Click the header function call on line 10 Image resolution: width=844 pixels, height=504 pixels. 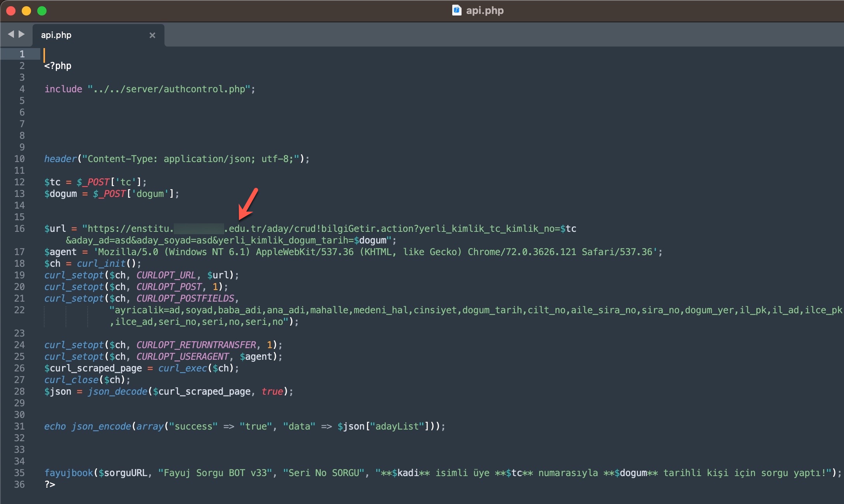coord(61,159)
